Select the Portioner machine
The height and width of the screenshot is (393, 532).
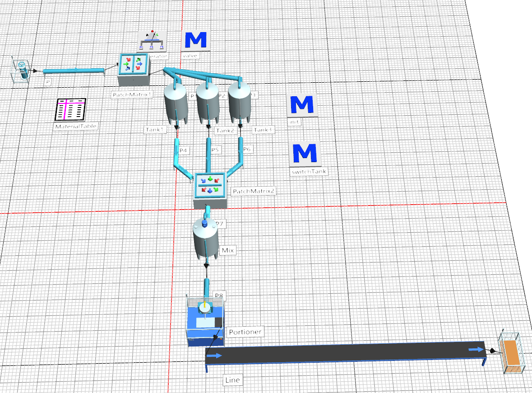click(x=205, y=322)
